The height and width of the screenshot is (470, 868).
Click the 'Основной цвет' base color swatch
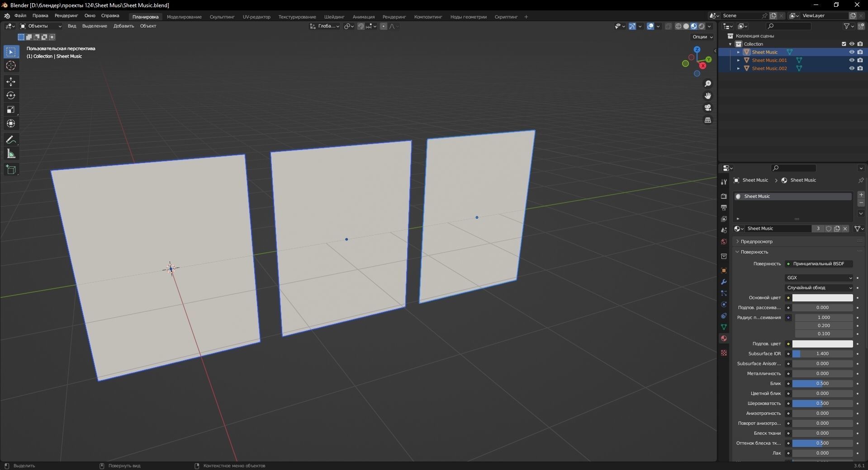(x=822, y=298)
